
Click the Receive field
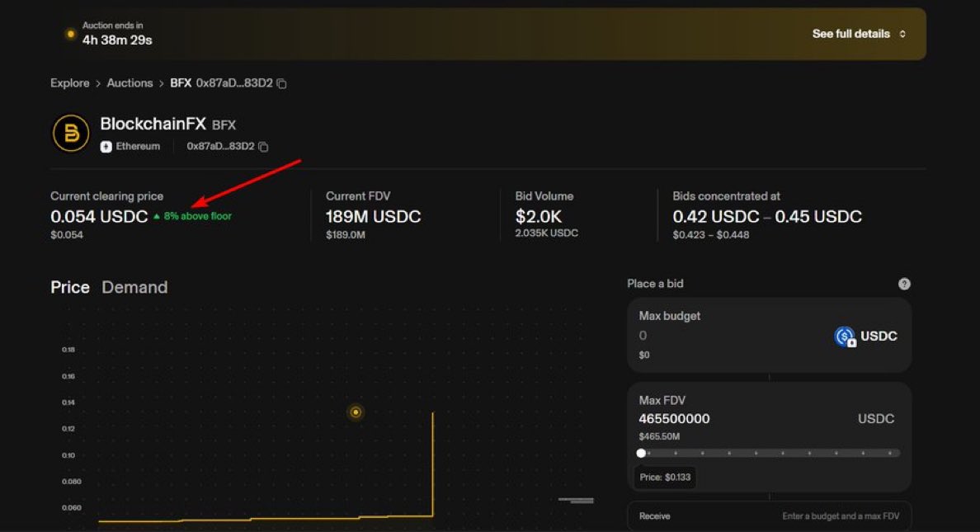(769, 516)
